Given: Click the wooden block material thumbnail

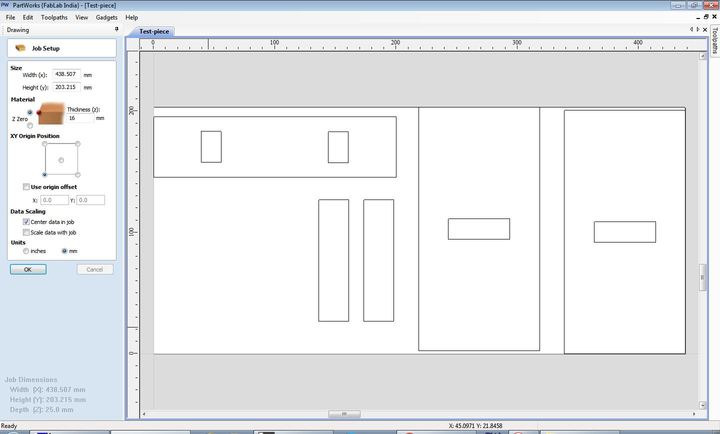Looking at the screenshot, I should (51, 113).
